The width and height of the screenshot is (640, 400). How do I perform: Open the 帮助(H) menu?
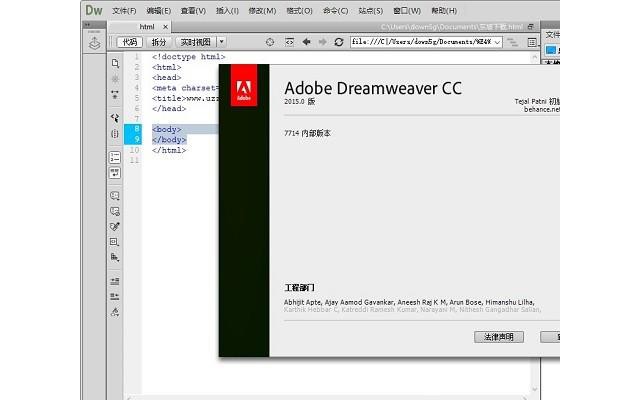point(444,11)
